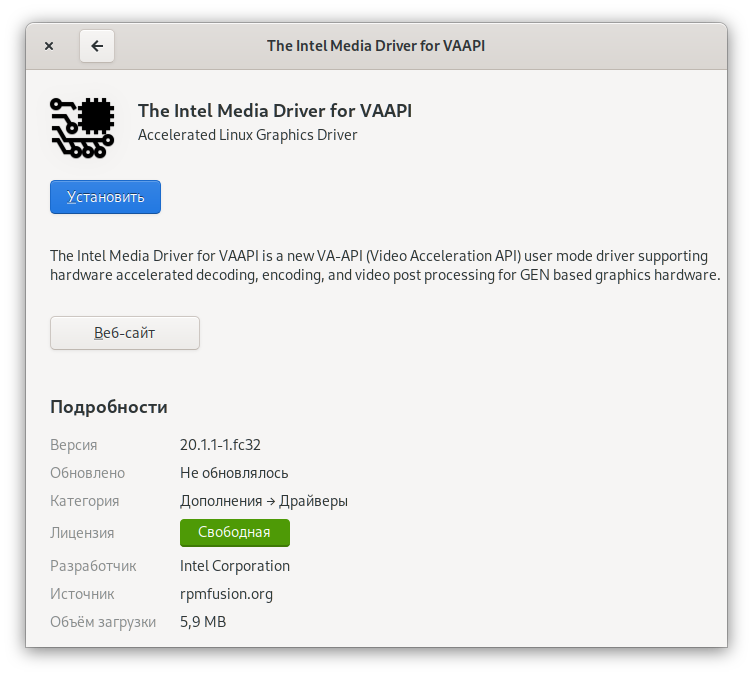This screenshot has width=753, height=676.
Task: Click the Версия label
Action: pos(73,445)
